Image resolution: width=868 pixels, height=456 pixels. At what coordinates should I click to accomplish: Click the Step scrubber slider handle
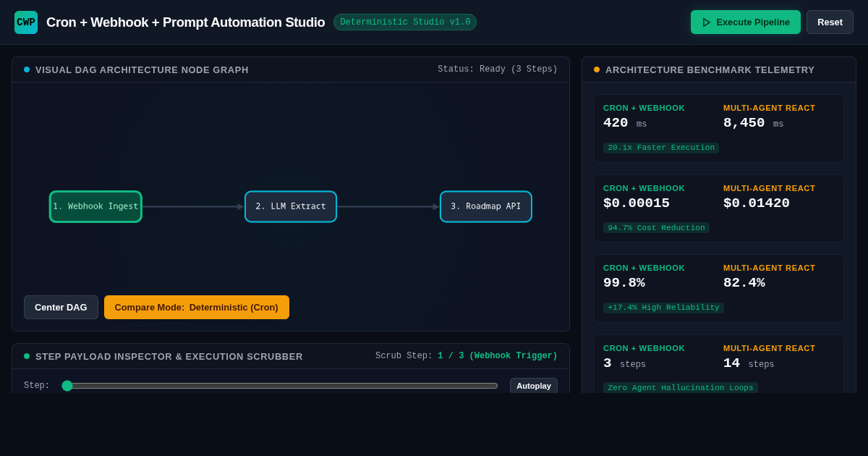coord(67,386)
